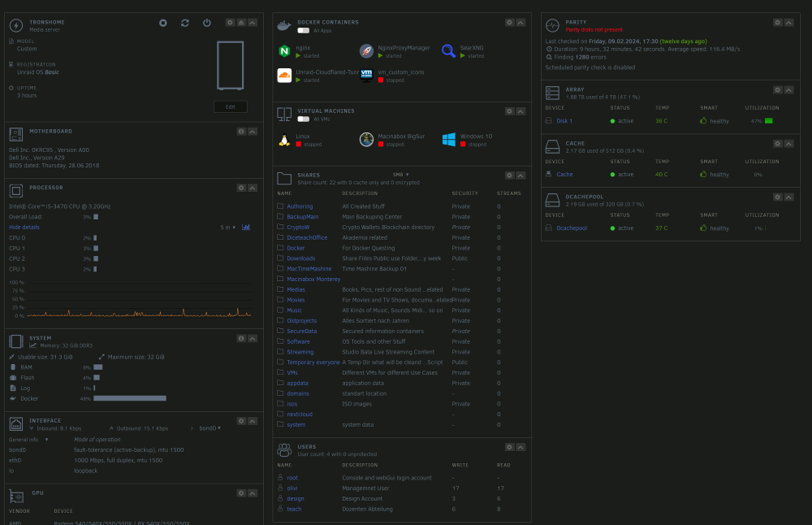Open the bond0 interface dropdown

[209, 428]
